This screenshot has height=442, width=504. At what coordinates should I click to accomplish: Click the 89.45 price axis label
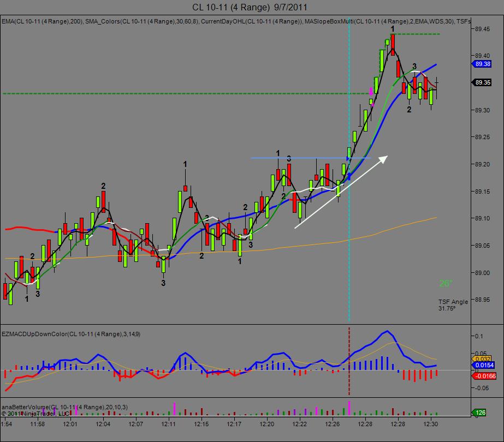tap(483, 29)
